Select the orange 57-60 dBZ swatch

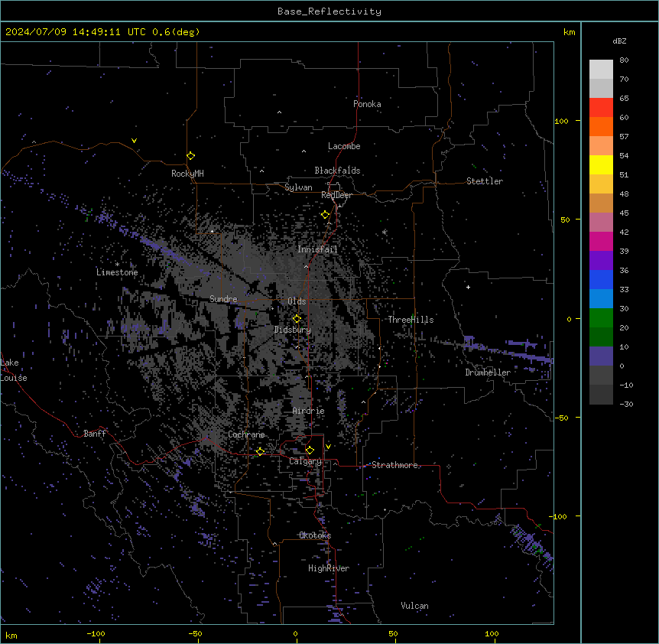(601, 126)
